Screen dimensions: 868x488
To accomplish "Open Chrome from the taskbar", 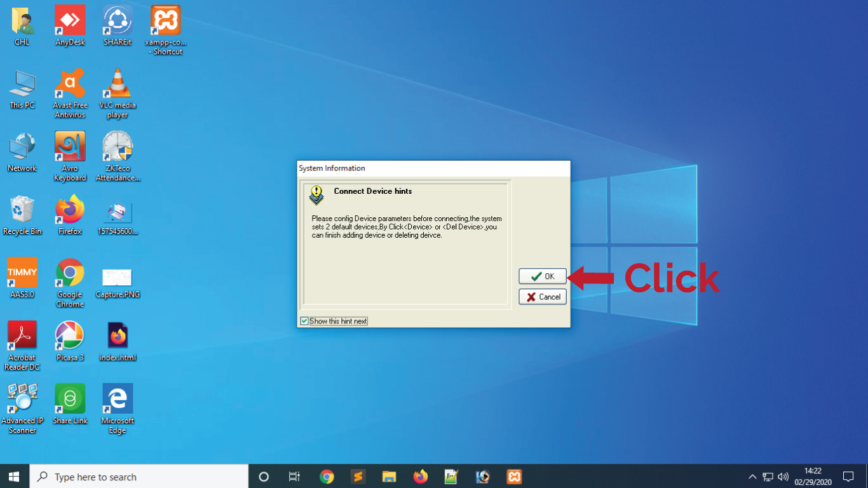I will click(x=327, y=477).
